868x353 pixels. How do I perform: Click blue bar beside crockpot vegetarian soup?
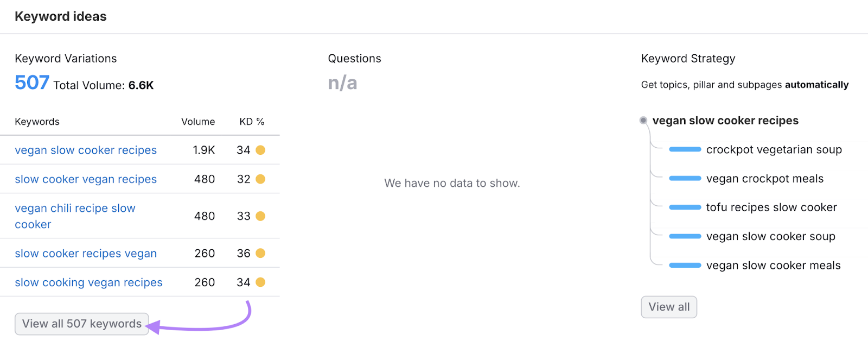click(x=685, y=150)
